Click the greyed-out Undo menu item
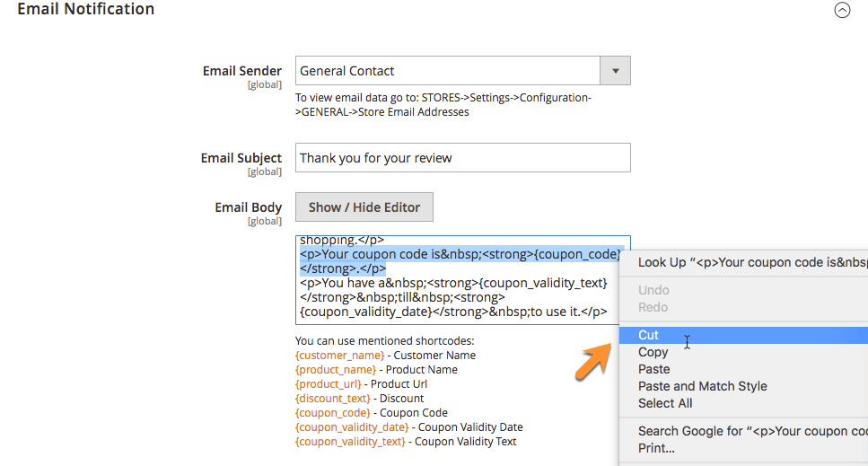The image size is (868, 466). [653, 290]
